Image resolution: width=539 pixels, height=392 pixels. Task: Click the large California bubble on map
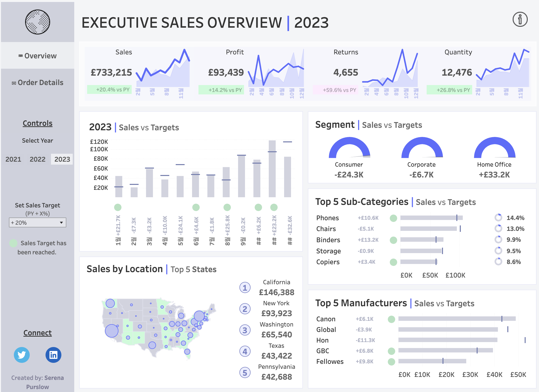click(x=112, y=331)
